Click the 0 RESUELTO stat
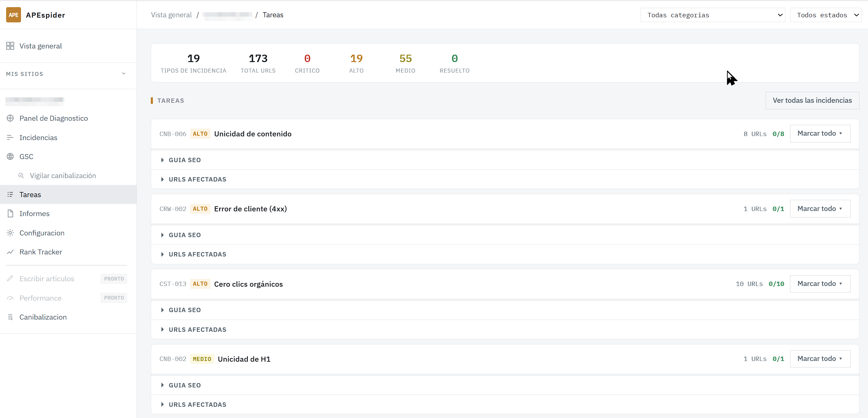Viewport: 868px width, 418px height. tap(455, 63)
